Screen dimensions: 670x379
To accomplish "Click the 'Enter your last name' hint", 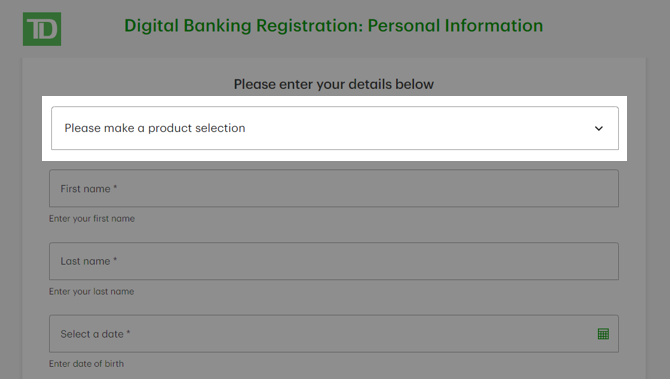I will [x=91, y=291].
